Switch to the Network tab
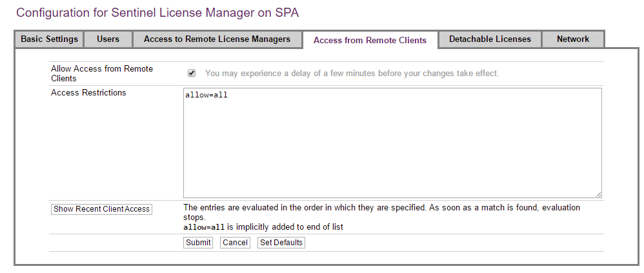 (573, 39)
